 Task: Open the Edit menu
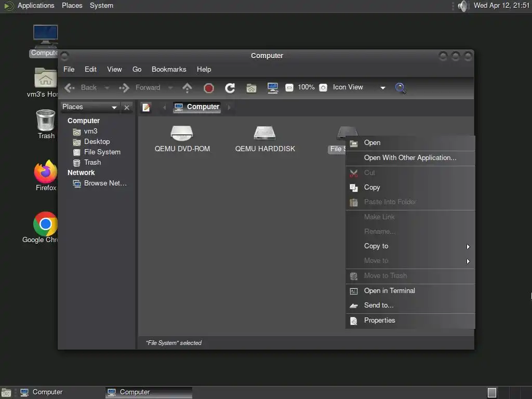click(x=90, y=69)
